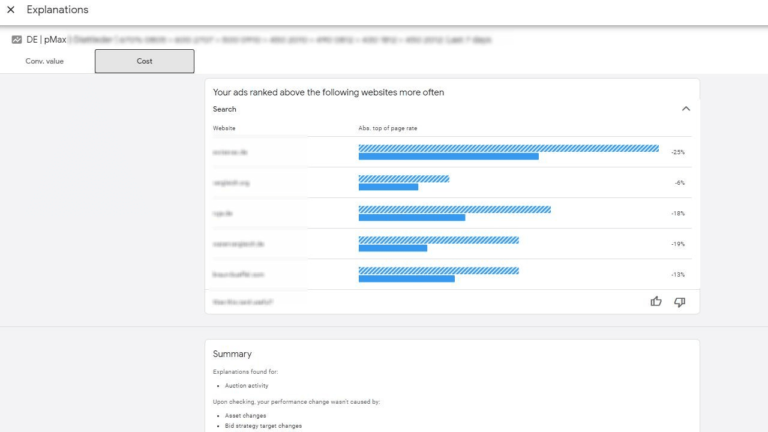Select the -6% change value
This screenshot has height=432, width=768.
(x=679, y=183)
